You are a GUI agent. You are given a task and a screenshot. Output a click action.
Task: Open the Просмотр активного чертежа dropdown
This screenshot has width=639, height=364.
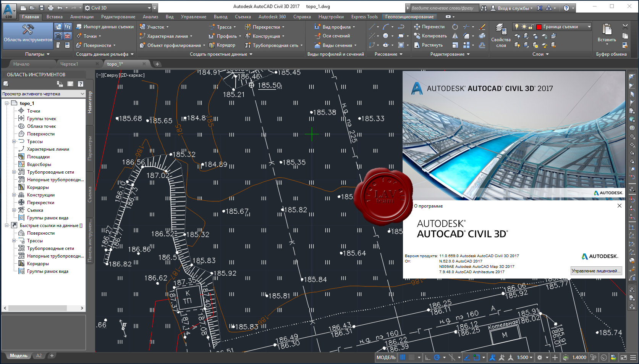coord(43,94)
